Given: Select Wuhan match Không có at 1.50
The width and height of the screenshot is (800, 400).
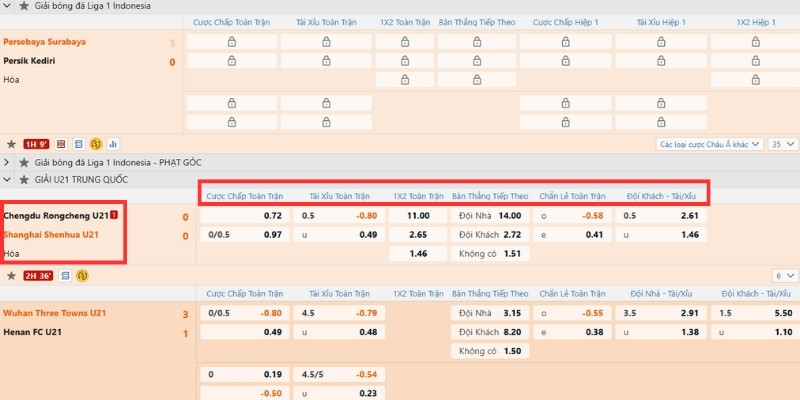Looking at the screenshot, I should pyautogui.click(x=490, y=351).
